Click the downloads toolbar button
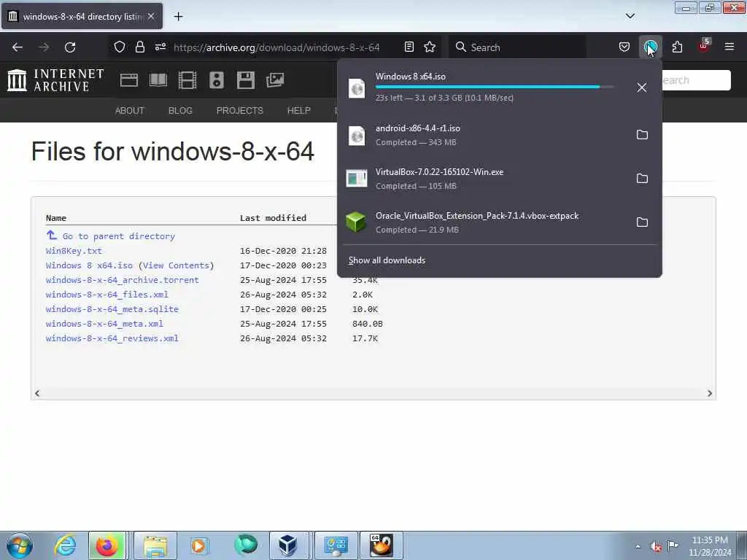 point(650,47)
